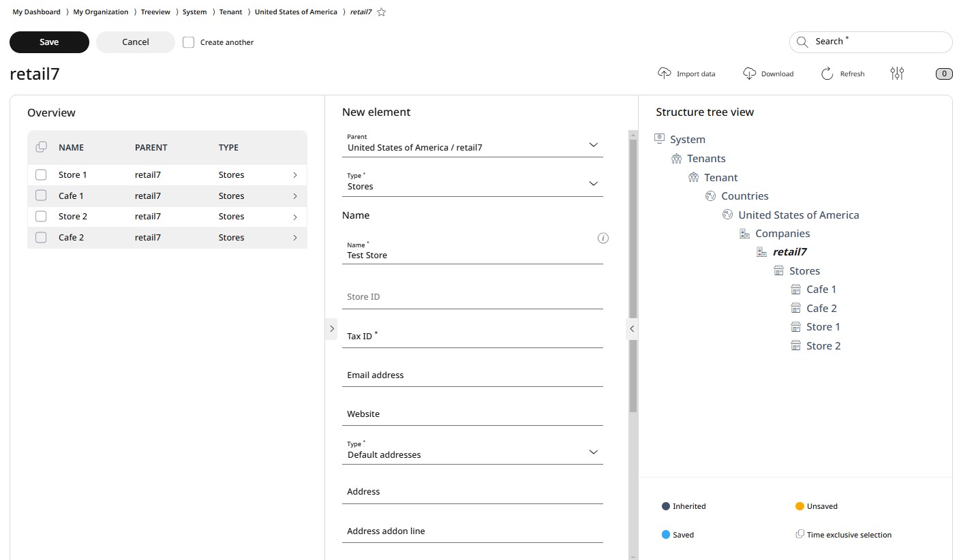Check the Store 1 row checkbox
The width and height of the screenshot is (959, 560).
point(41,175)
